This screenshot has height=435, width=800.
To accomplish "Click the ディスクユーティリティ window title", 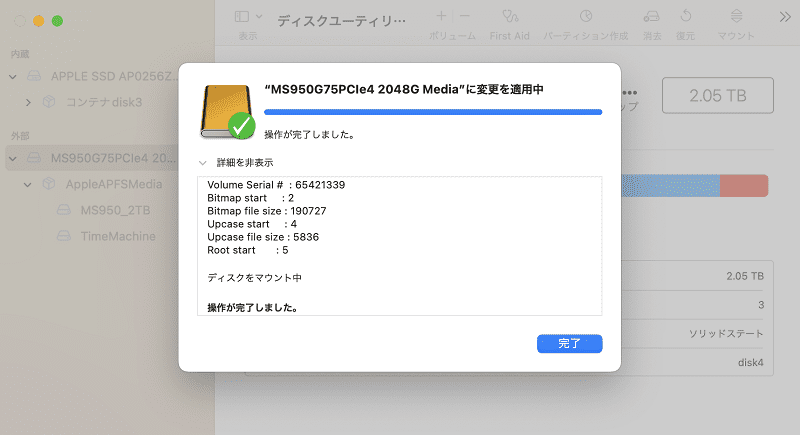I will [341, 21].
